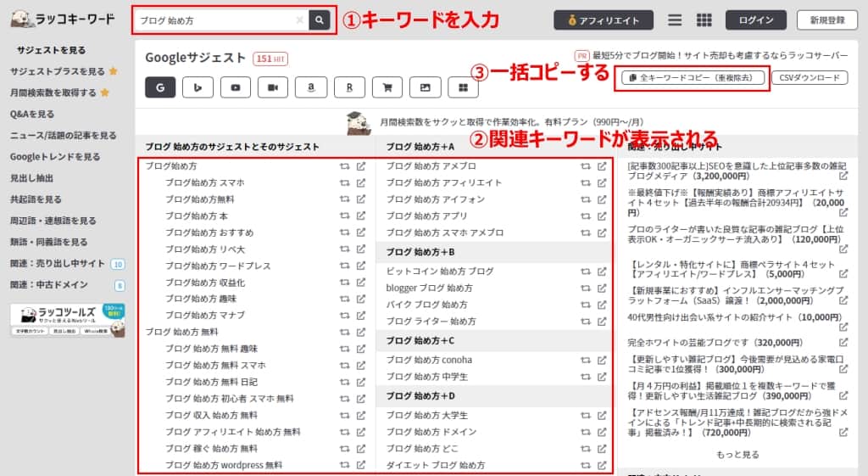Open サジェストプラスを見る in sidebar

[58, 71]
